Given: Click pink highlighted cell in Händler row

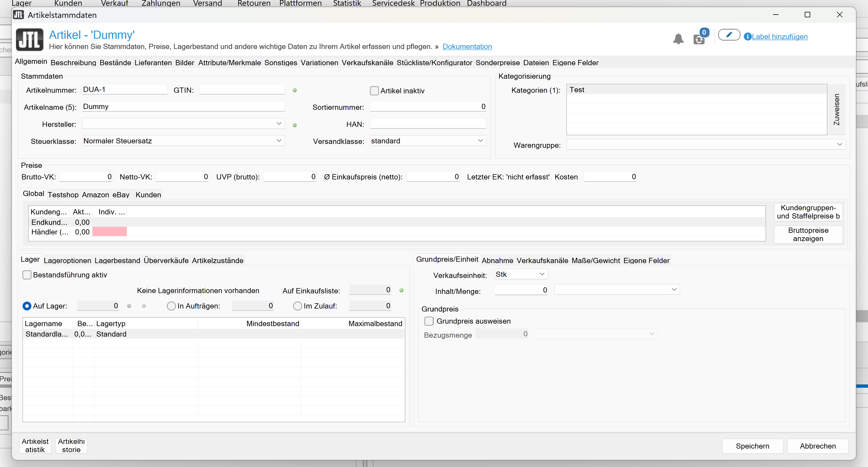Looking at the screenshot, I should point(109,232).
